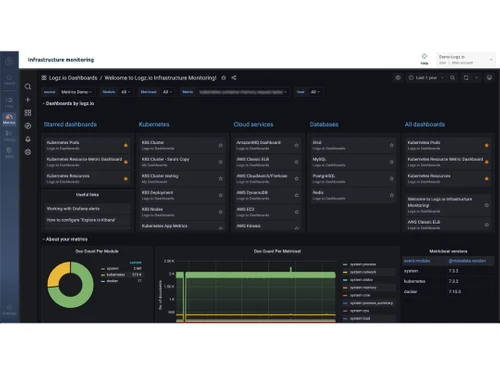The height and width of the screenshot is (375, 500).
Task: Select Metrics in the left navigation
Action: point(9,119)
